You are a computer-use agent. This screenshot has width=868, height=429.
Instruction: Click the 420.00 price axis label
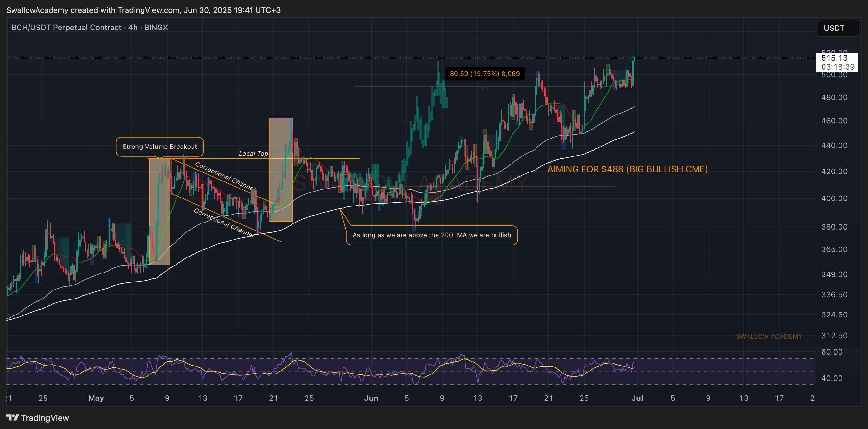834,172
